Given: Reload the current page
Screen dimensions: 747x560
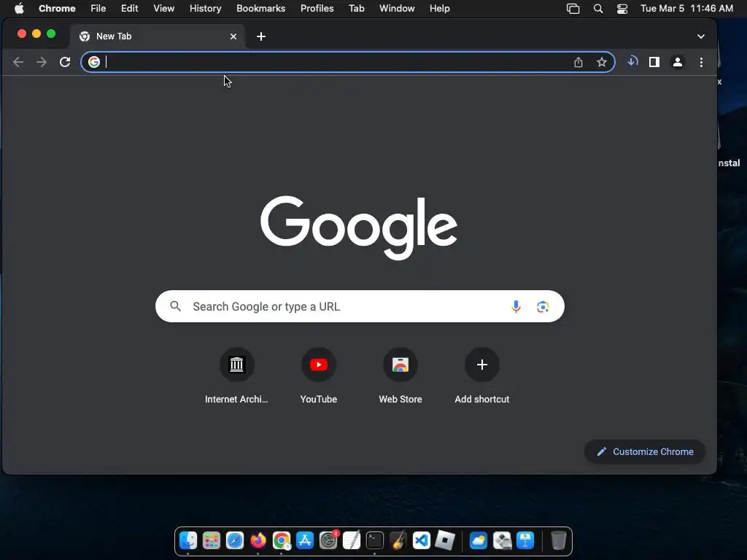Looking at the screenshot, I should (65, 62).
